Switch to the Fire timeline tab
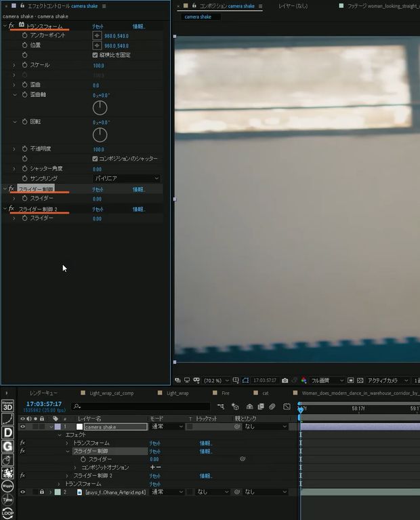 pyautogui.click(x=226, y=393)
